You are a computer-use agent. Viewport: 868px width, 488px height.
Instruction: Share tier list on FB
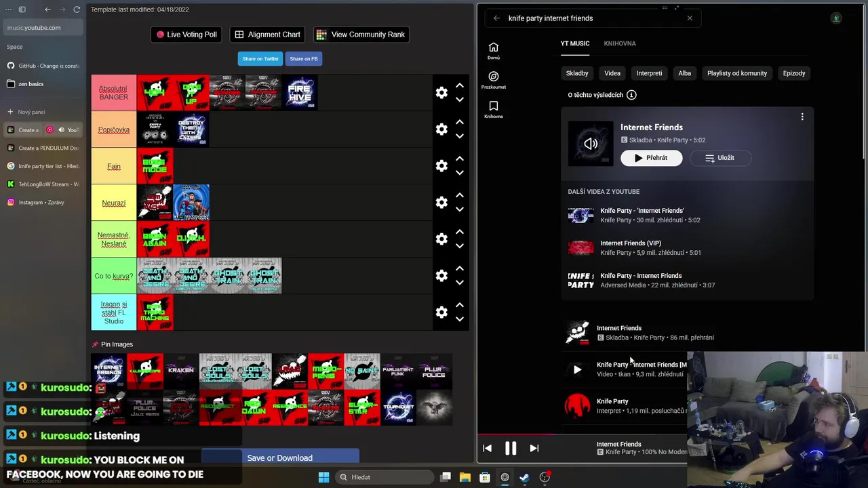pyautogui.click(x=304, y=59)
